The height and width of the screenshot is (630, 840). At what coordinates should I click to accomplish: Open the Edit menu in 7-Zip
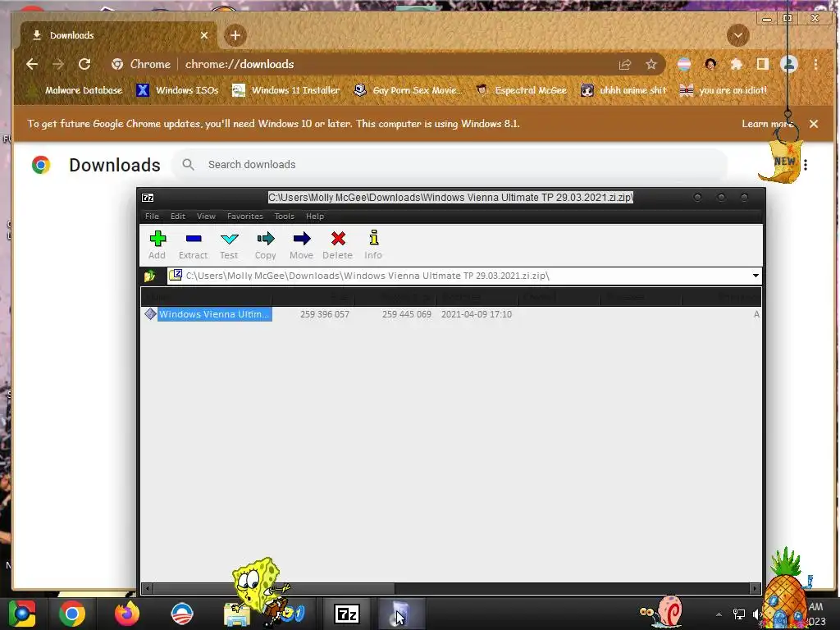click(x=178, y=217)
